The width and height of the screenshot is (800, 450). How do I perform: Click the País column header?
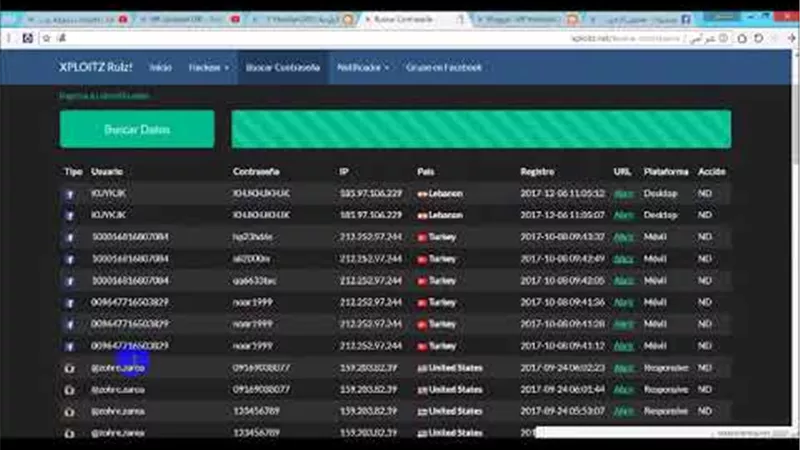pyautogui.click(x=426, y=171)
